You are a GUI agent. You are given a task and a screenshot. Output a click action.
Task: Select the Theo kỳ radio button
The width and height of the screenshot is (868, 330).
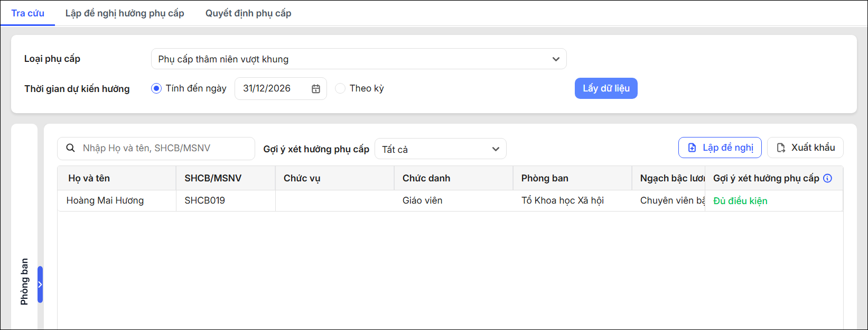click(340, 88)
